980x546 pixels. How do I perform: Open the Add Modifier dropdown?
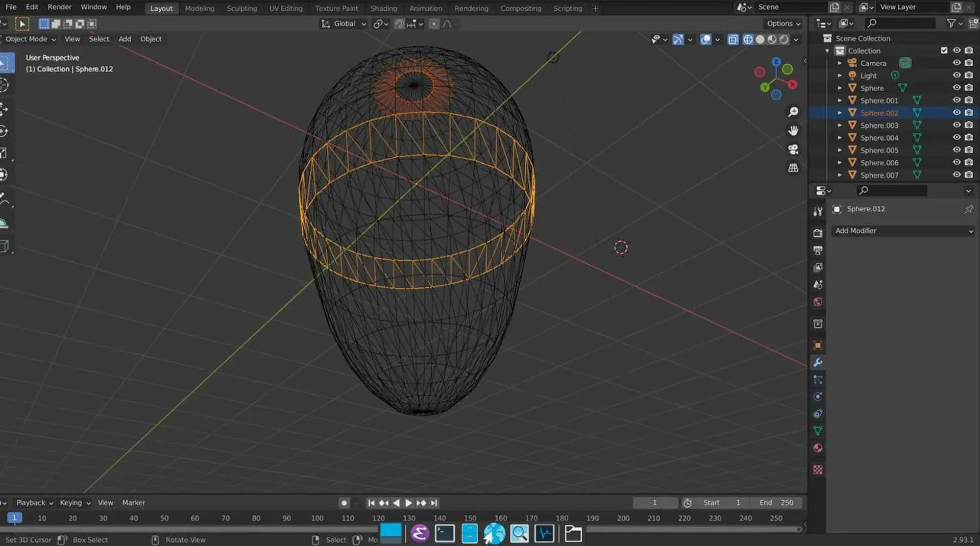click(903, 231)
